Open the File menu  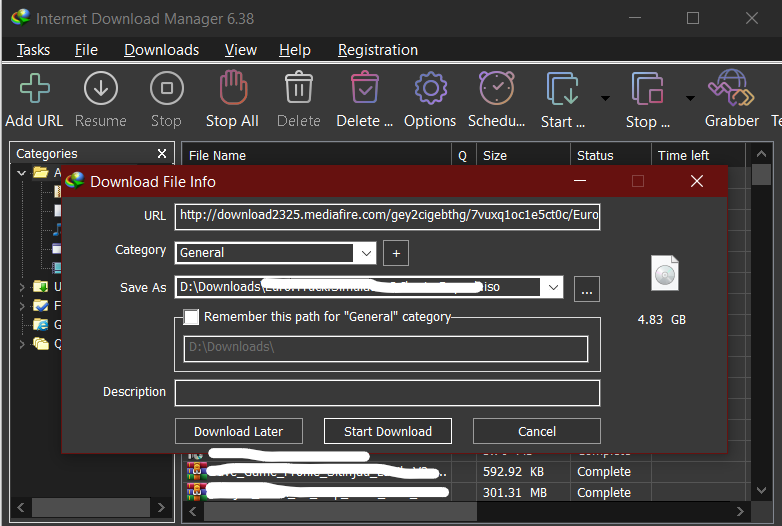click(86, 50)
